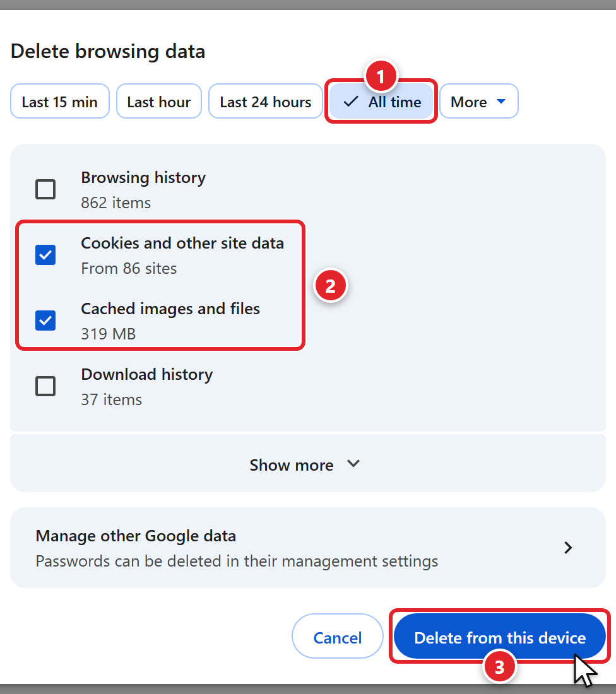Click "Passwords can be deleted" description text

[237, 561]
